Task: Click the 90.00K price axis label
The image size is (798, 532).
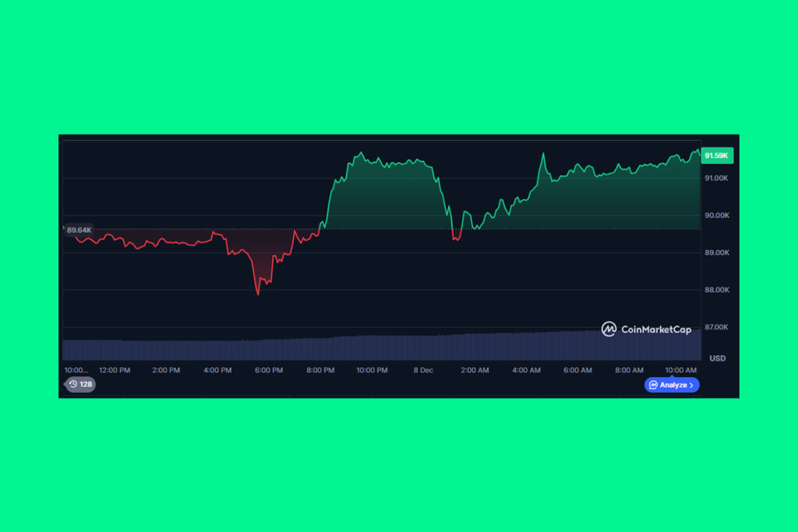Action: pos(717,216)
